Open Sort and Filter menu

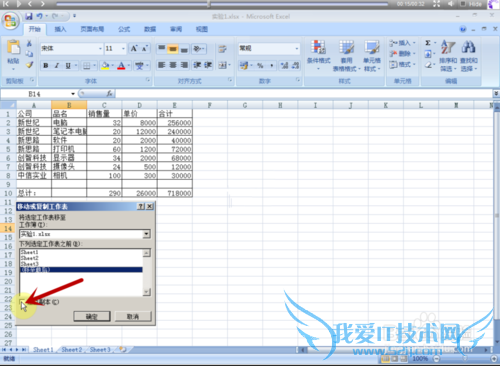pos(448,56)
